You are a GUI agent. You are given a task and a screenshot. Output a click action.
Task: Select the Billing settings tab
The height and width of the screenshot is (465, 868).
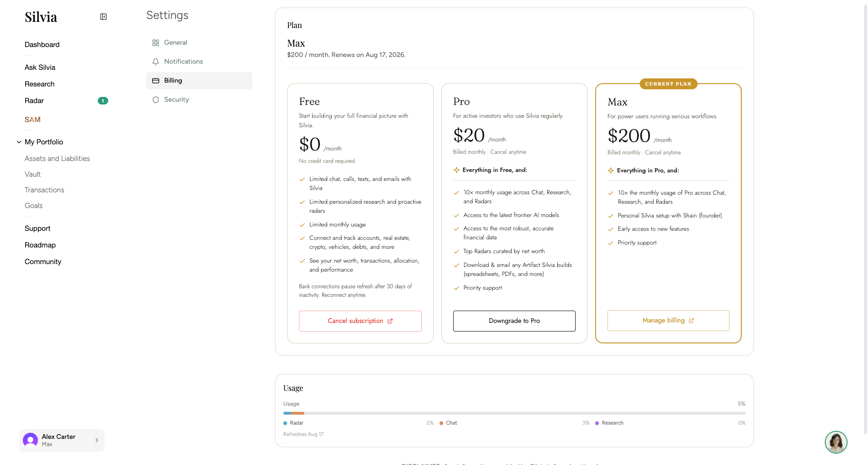pos(199,81)
